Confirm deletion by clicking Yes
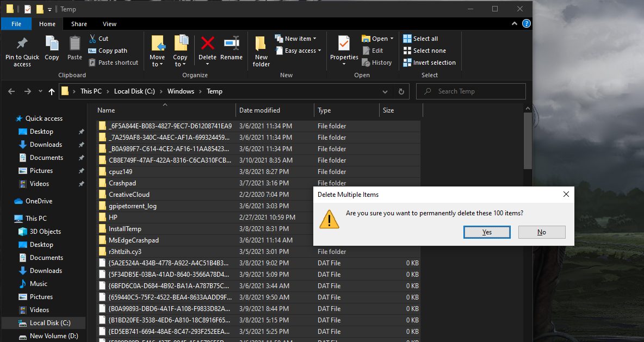 click(487, 232)
